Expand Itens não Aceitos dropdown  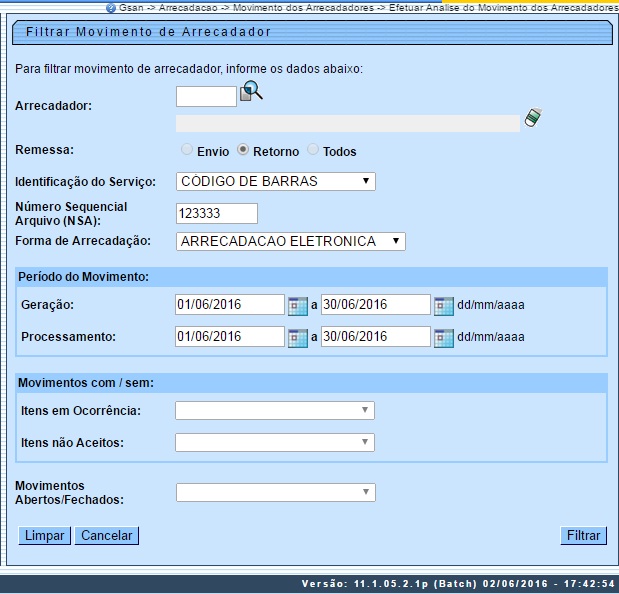pyautogui.click(x=275, y=442)
